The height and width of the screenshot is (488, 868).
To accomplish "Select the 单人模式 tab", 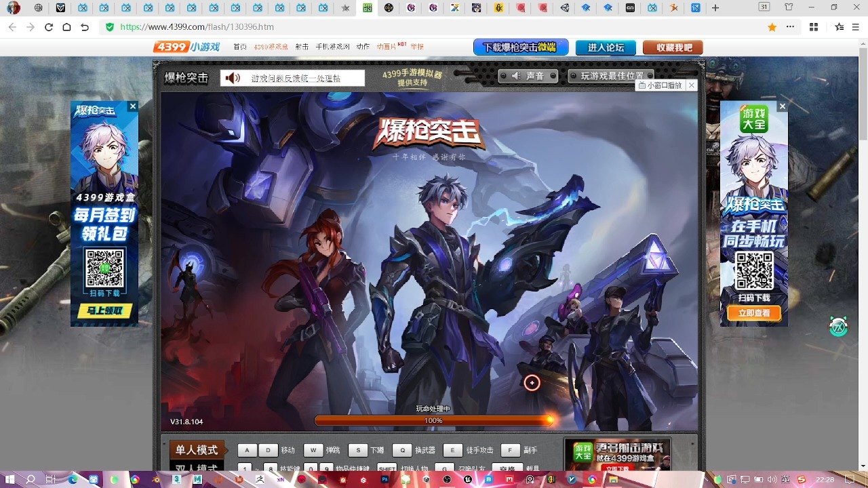I will pyautogui.click(x=197, y=450).
